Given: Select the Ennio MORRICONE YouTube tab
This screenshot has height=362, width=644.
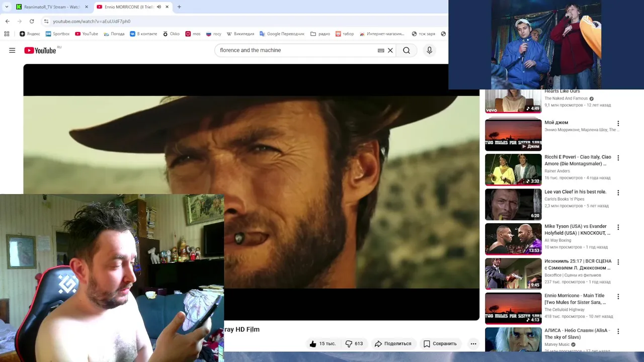Looking at the screenshot, I should pyautogui.click(x=133, y=7).
